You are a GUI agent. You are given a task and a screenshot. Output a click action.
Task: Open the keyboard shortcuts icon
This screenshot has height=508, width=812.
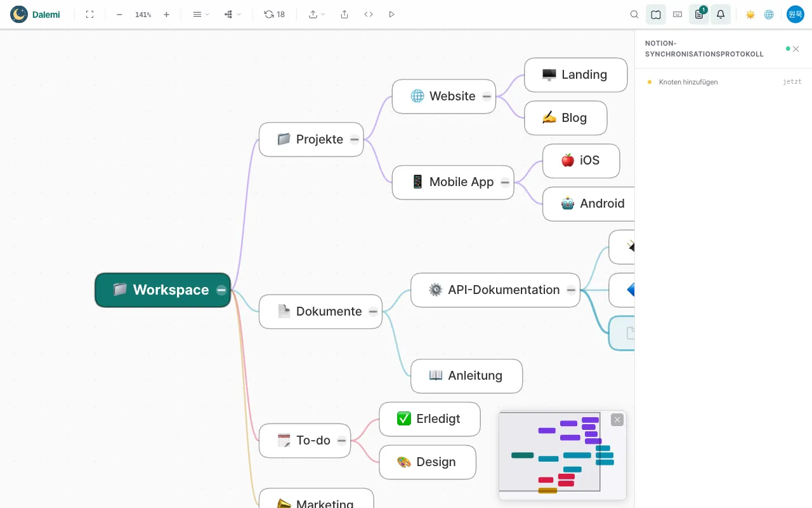(x=678, y=14)
